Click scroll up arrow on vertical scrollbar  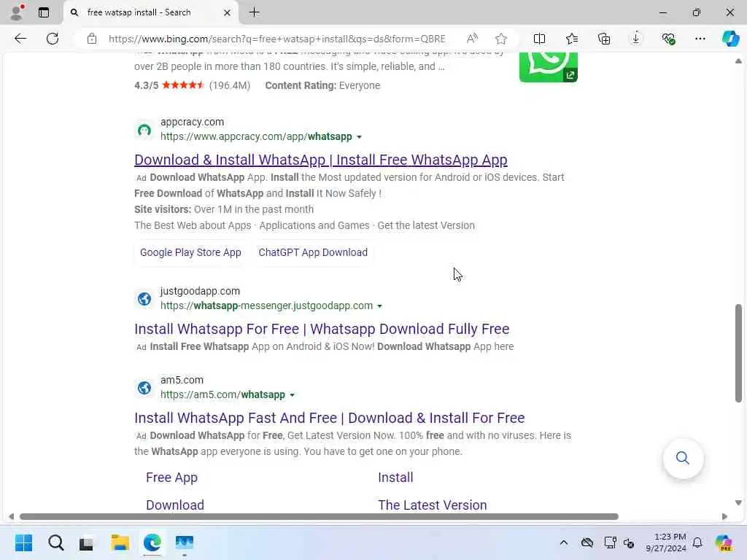738,61
